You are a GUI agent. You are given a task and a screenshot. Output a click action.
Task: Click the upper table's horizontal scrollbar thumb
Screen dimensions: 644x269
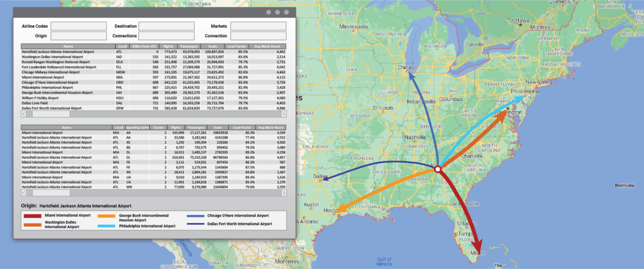(51, 114)
